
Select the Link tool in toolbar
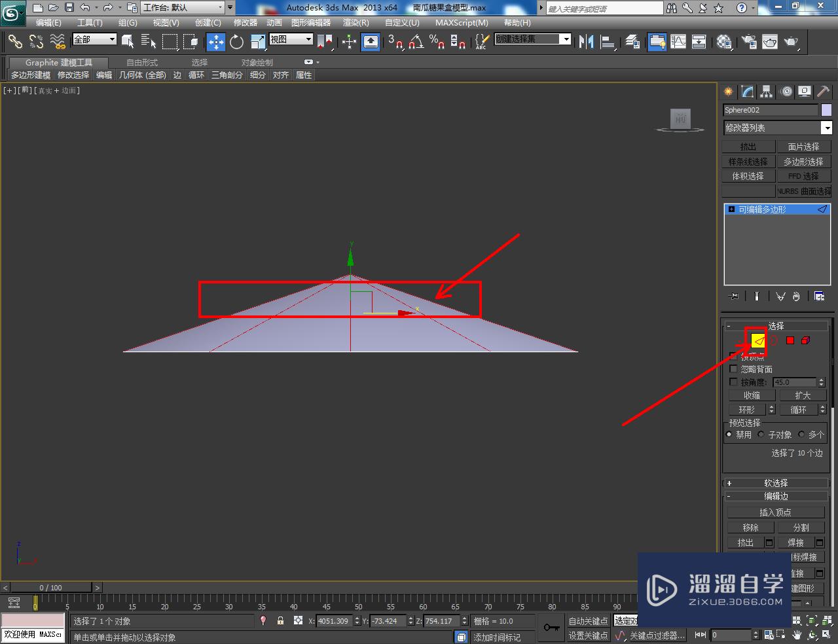[x=14, y=42]
